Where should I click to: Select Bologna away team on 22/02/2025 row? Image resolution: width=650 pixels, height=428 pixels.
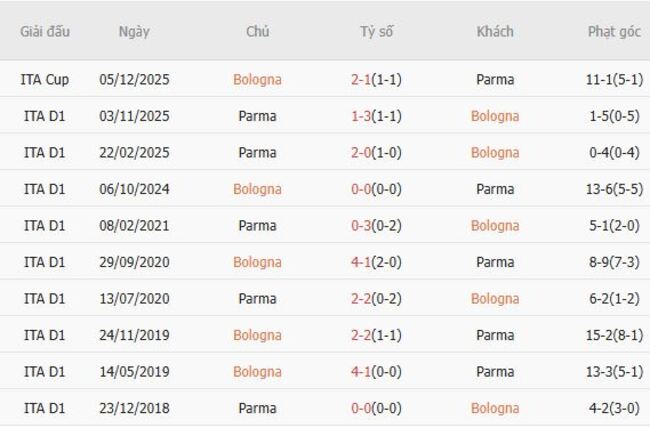tap(495, 153)
